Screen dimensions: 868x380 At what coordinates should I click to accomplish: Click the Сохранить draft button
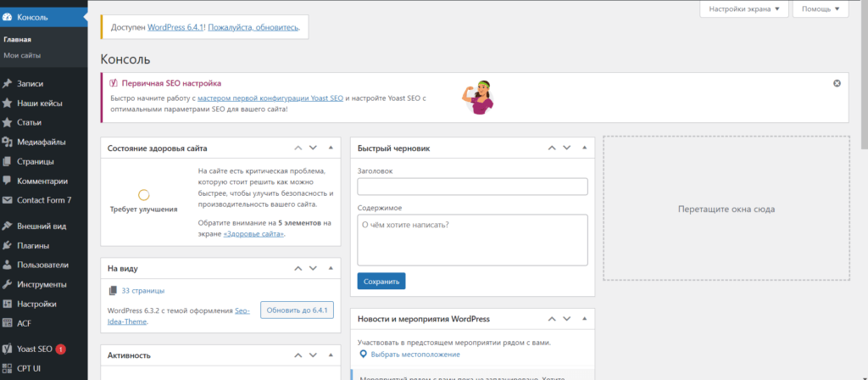(381, 281)
